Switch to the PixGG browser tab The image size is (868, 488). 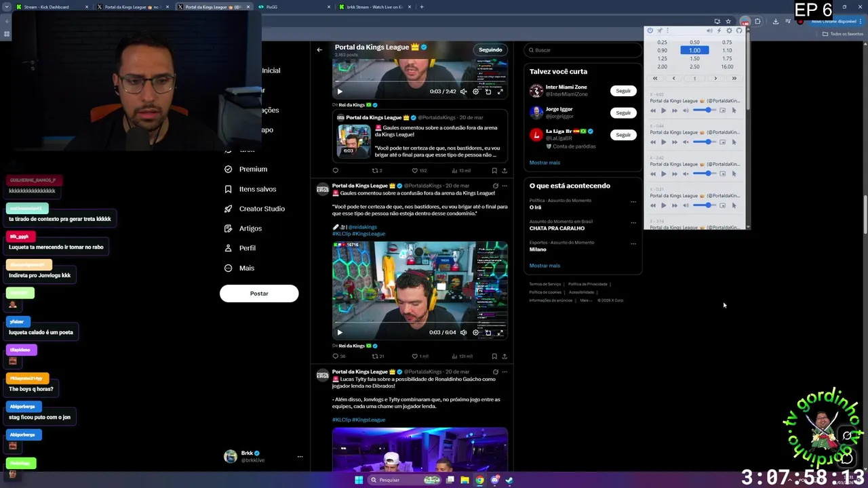[x=292, y=7]
